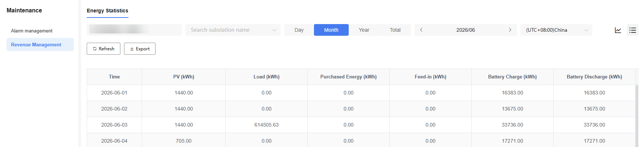This screenshot has width=644, height=147.
Task: Click the PV (kWh) column header
Action: pos(184,77)
